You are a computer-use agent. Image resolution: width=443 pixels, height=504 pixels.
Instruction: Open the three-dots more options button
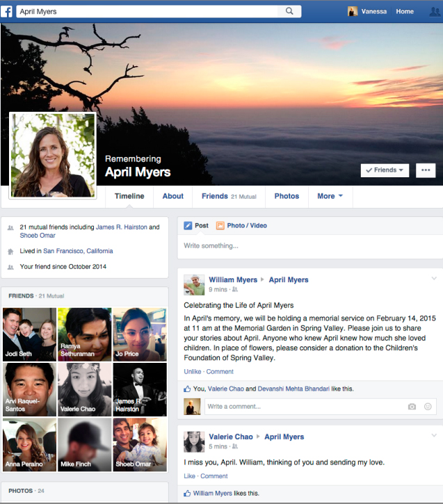click(426, 170)
